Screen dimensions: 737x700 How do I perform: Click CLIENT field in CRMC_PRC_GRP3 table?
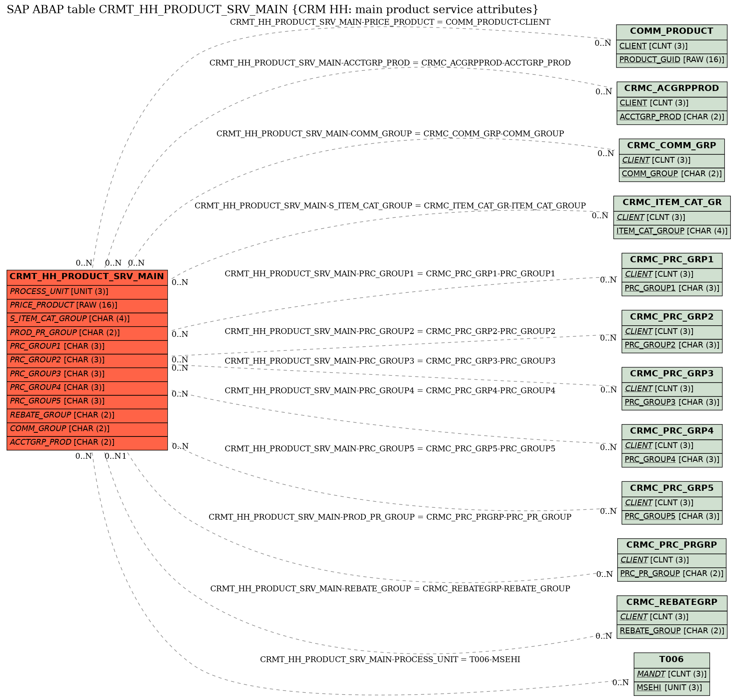pyautogui.click(x=672, y=389)
